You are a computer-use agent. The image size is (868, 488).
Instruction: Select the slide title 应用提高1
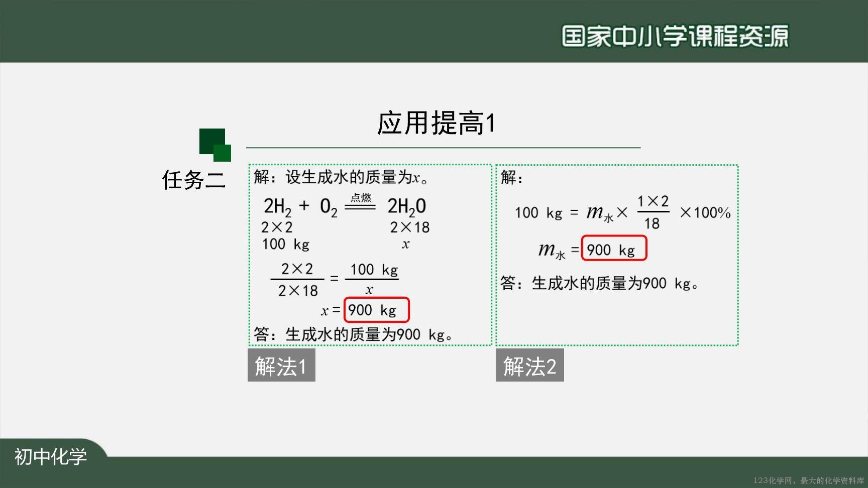coord(436,123)
